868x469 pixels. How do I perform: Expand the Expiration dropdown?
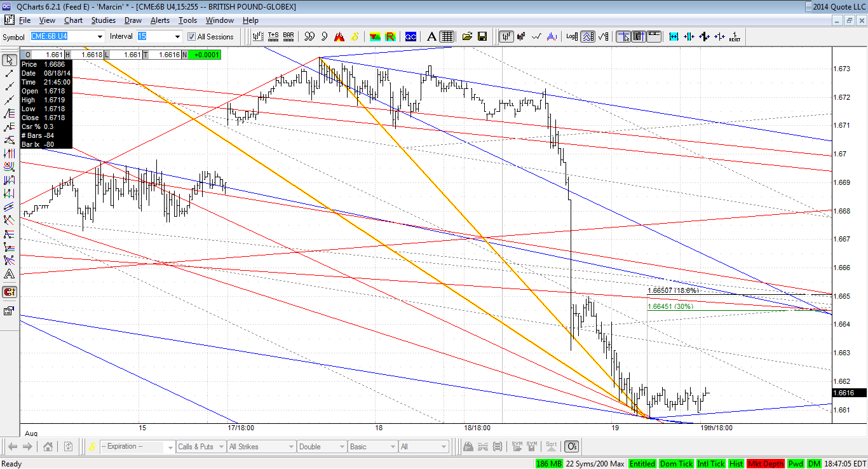pos(137,447)
